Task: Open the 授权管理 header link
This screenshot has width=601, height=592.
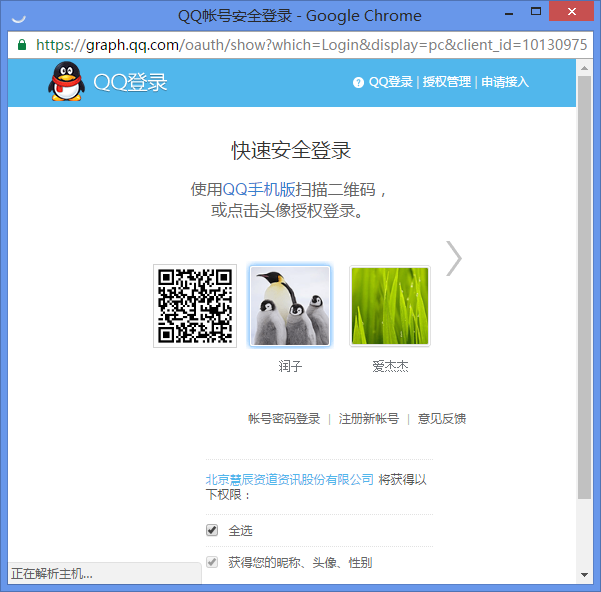Action: (x=447, y=82)
